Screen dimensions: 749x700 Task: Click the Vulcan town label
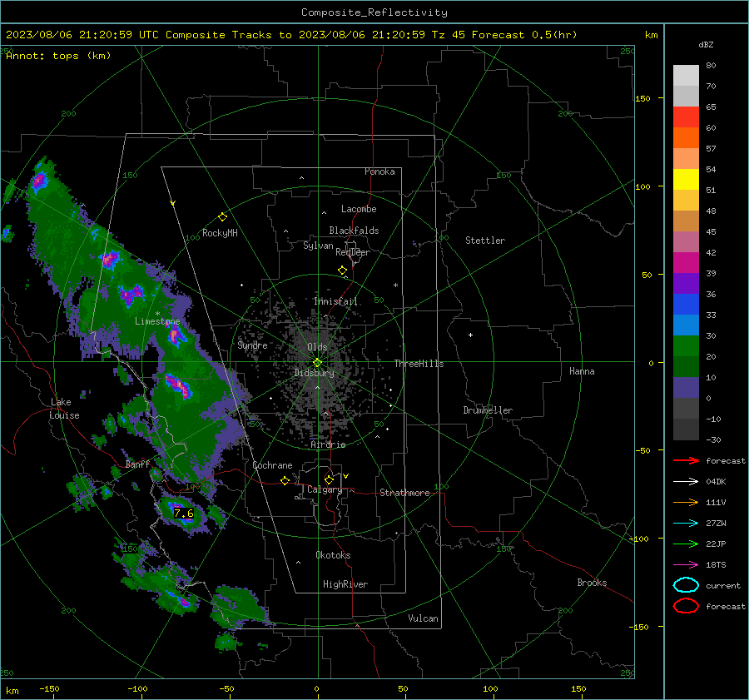423,618
